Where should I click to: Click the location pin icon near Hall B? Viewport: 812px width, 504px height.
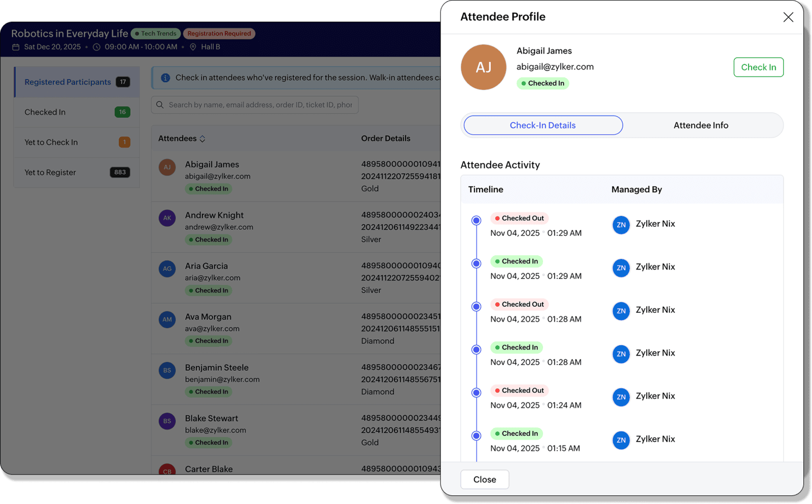click(193, 47)
